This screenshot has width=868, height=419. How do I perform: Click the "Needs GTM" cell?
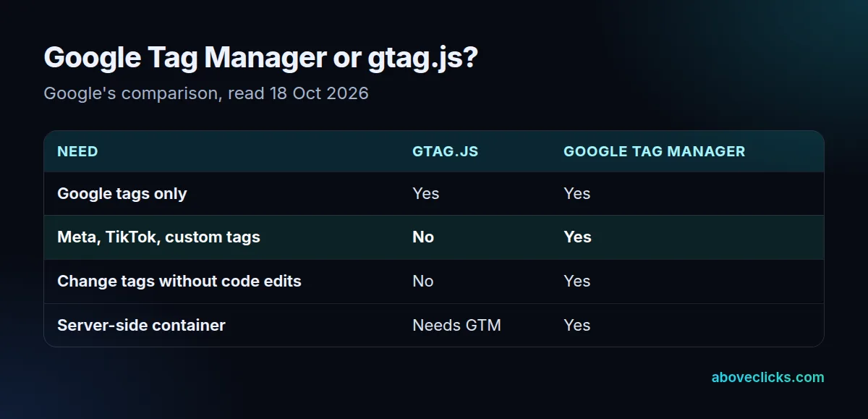tap(456, 325)
